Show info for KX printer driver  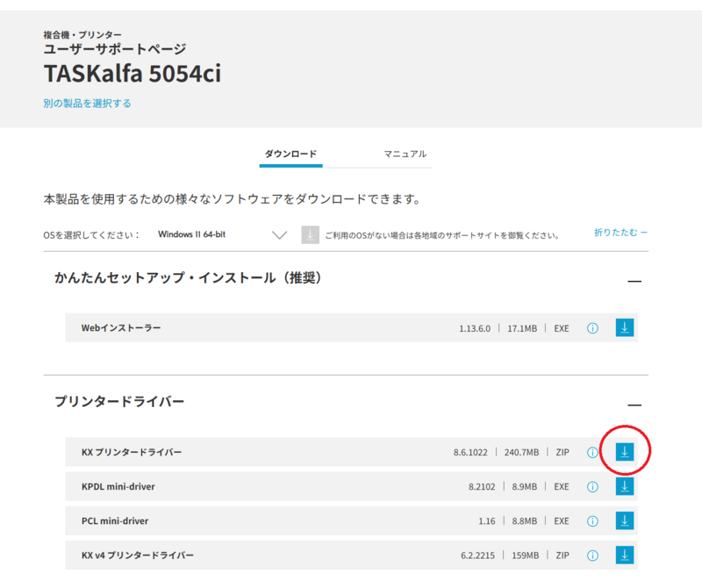[x=592, y=453]
